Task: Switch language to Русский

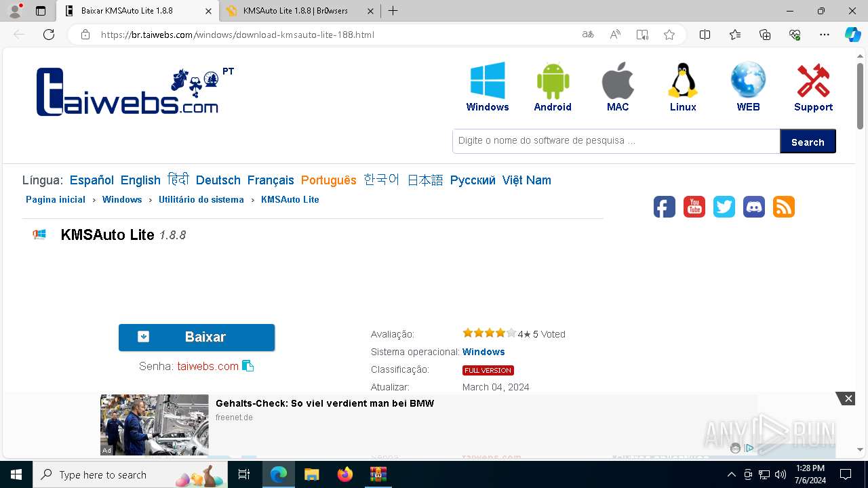Action: click(x=473, y=180)
